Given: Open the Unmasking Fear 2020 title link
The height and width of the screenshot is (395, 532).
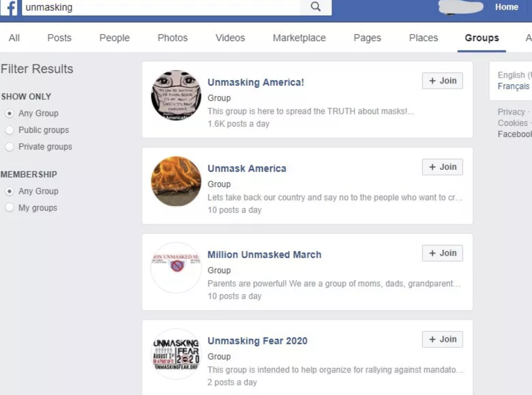Looking at the screenshot, I should pos(257,341).
